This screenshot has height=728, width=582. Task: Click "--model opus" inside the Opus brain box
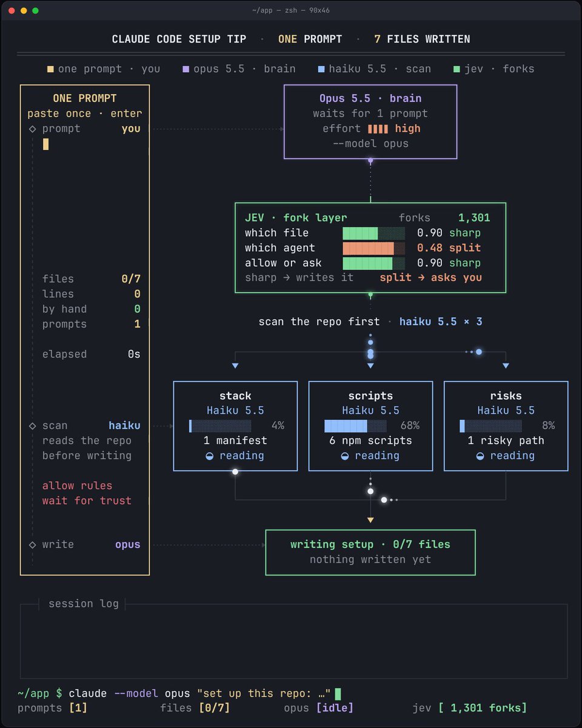click(x=370, y=144)
